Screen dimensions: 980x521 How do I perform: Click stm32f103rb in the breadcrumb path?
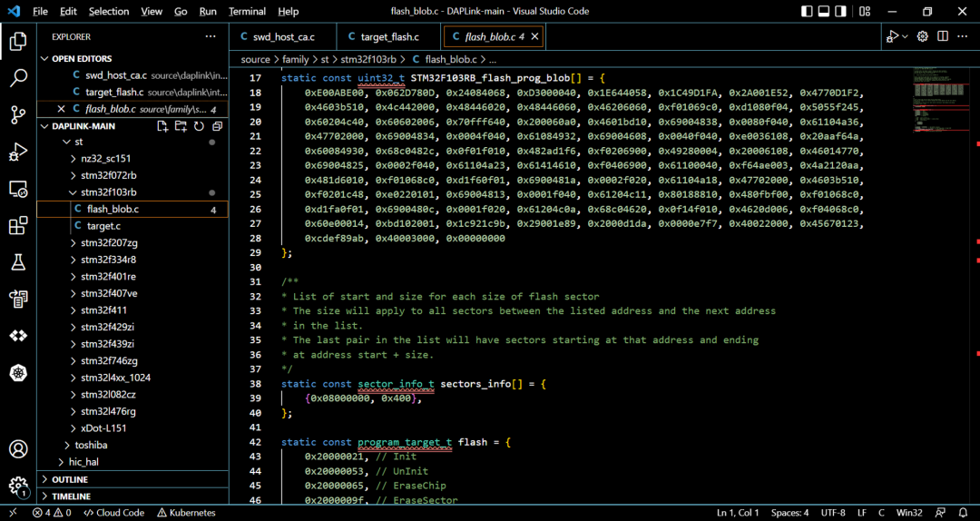[368, 60]
